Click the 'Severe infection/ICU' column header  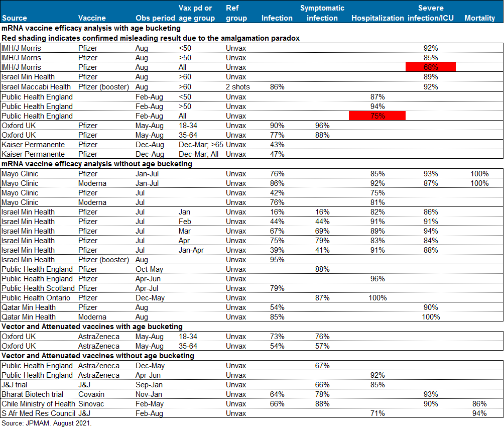tap(431, 13)
